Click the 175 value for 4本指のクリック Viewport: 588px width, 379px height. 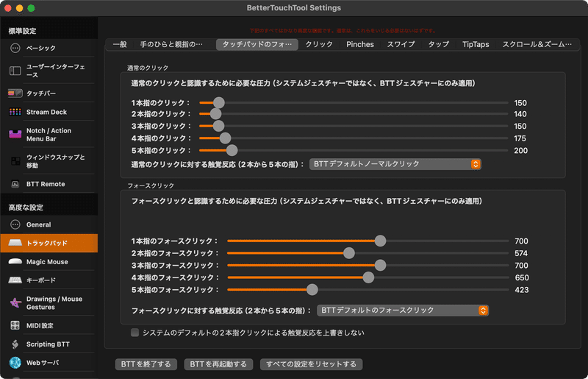click(x=520, y=138)
